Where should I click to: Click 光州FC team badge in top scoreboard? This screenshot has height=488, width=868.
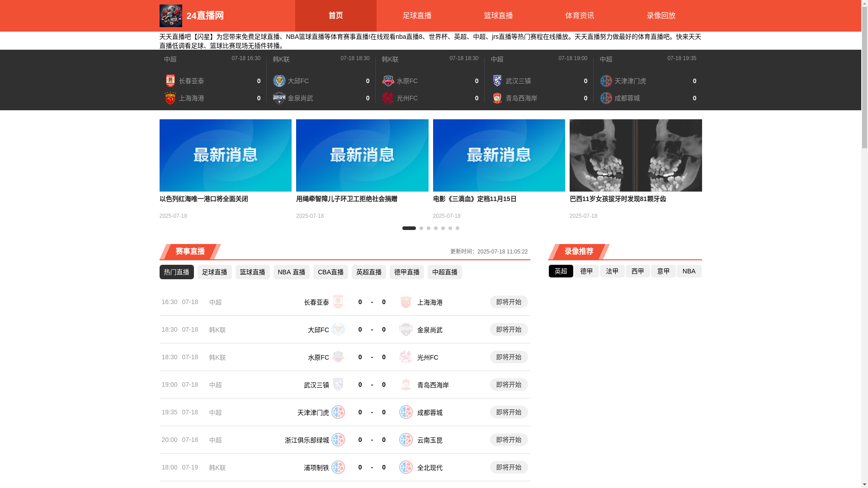(x=388, y=98)
